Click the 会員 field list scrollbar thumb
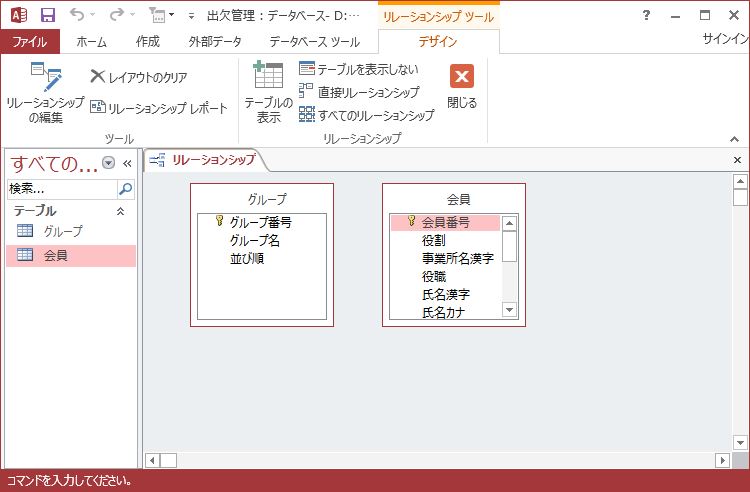Screen dimensions: 750x492 tap(509, 246)
